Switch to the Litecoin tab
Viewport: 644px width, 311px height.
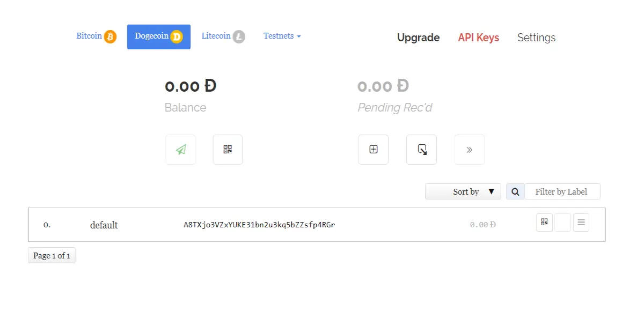(x=223, y=36)
